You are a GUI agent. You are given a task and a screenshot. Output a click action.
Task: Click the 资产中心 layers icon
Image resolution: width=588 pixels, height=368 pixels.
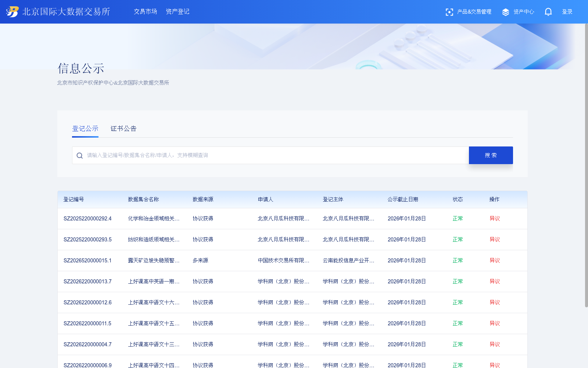(506, 12)
